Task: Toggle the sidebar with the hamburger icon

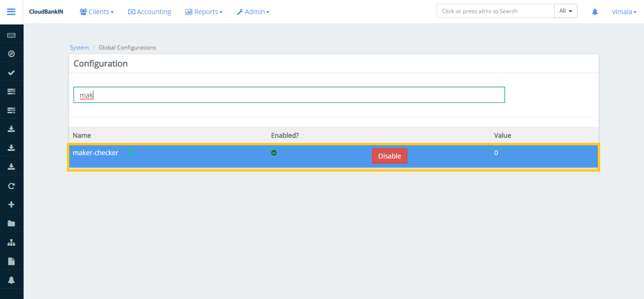Action: coord(11,11)
